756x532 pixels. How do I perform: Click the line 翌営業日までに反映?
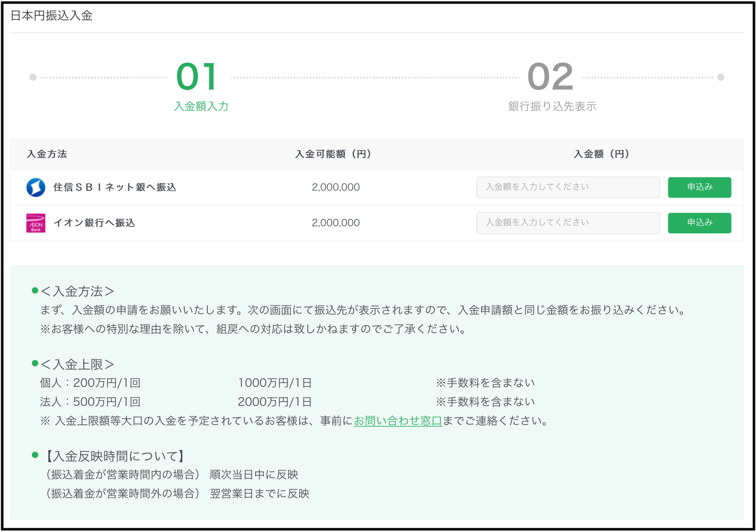259,494
